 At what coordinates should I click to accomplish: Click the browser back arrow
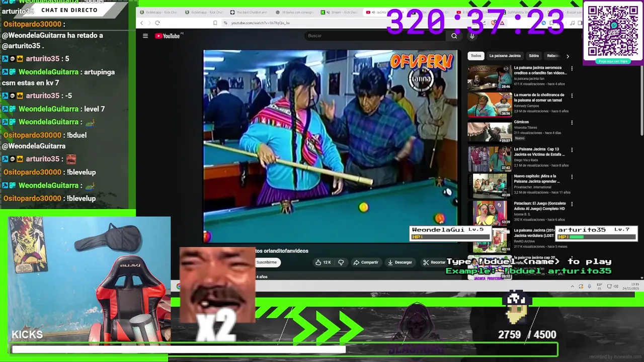click(x=141, y=23)
